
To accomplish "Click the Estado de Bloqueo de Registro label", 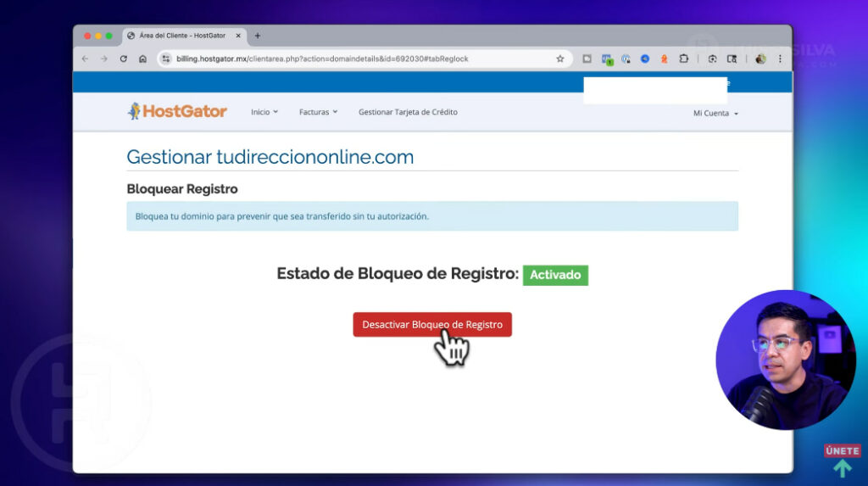I will click(398, 274).
